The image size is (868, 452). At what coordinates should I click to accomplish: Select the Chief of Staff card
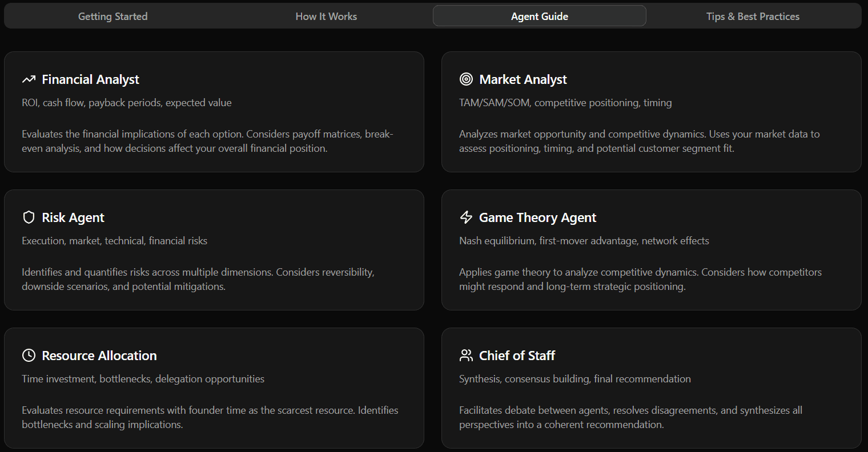[x=652, y=388]
